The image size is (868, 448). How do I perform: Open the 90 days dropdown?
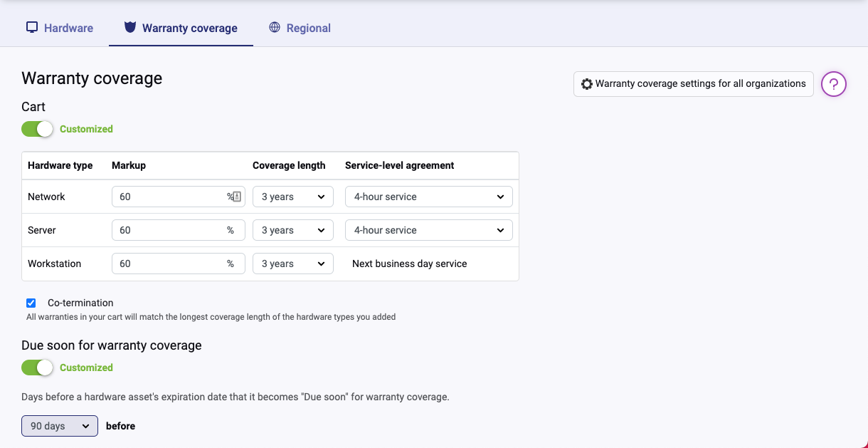click(60, 426)
